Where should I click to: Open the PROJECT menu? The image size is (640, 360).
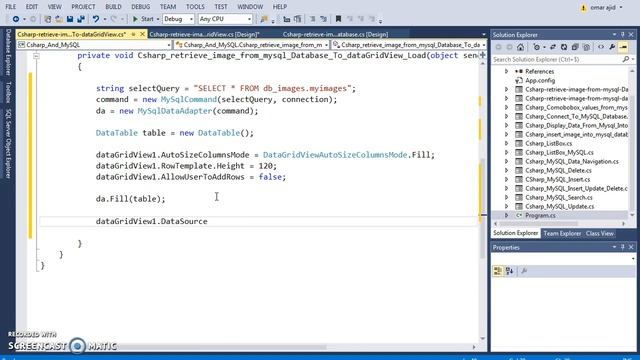[x=83, y=7]
